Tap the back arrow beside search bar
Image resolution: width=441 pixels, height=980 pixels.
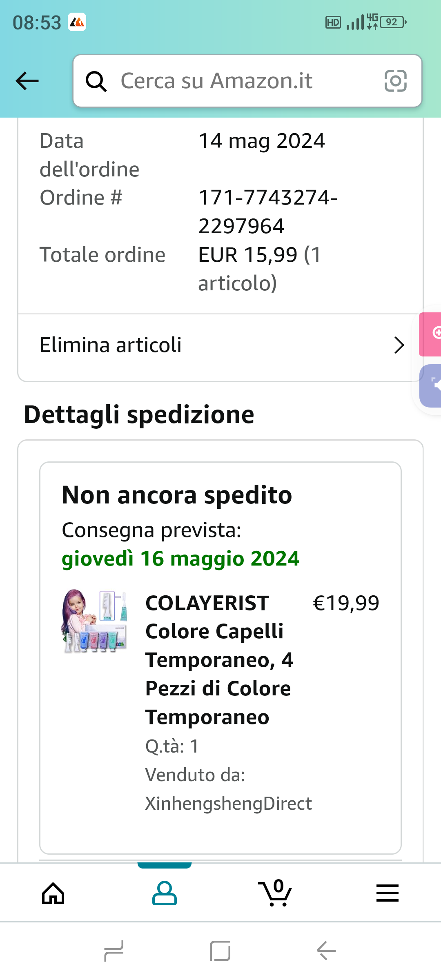tap(27, 81)
